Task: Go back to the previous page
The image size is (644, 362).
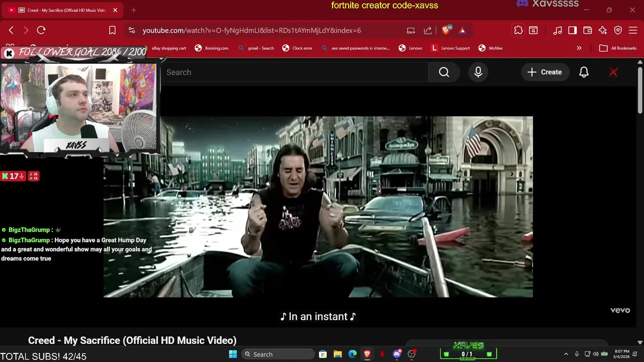Action: tap(11, 30)
